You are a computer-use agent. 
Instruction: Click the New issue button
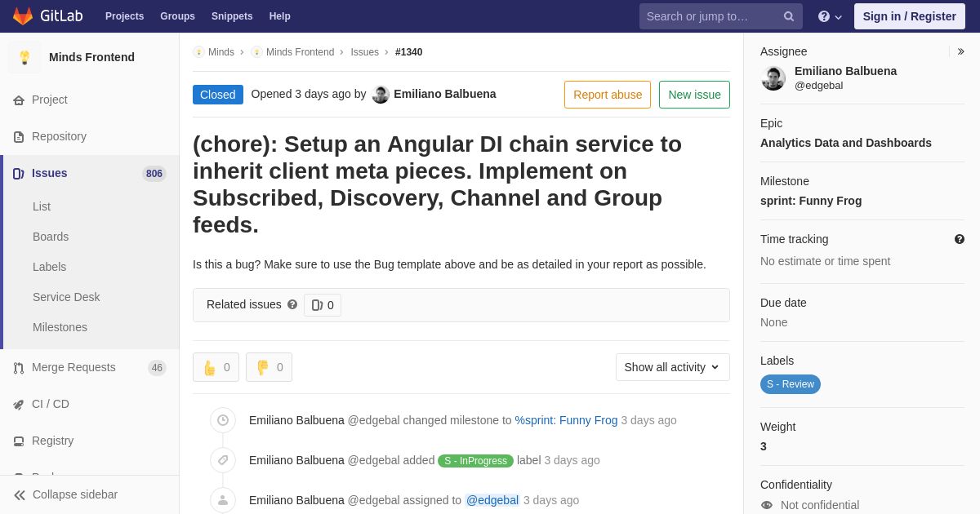[x=694, y=95]
